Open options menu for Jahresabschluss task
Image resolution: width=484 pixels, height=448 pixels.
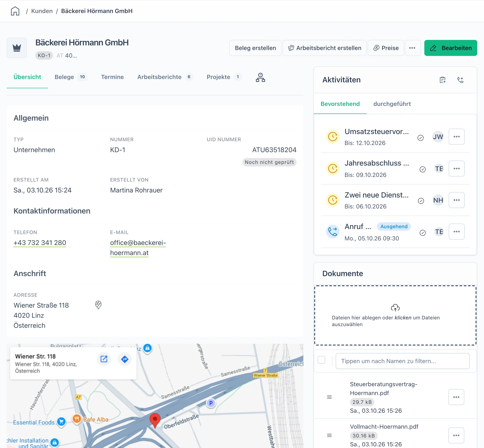click(457, 169)
